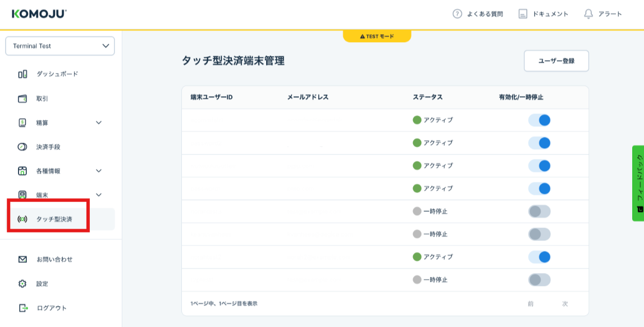Expand the 精算 submenu chevron
The width and height of the screenshot is (644, 327).
[x=99, y=122]
